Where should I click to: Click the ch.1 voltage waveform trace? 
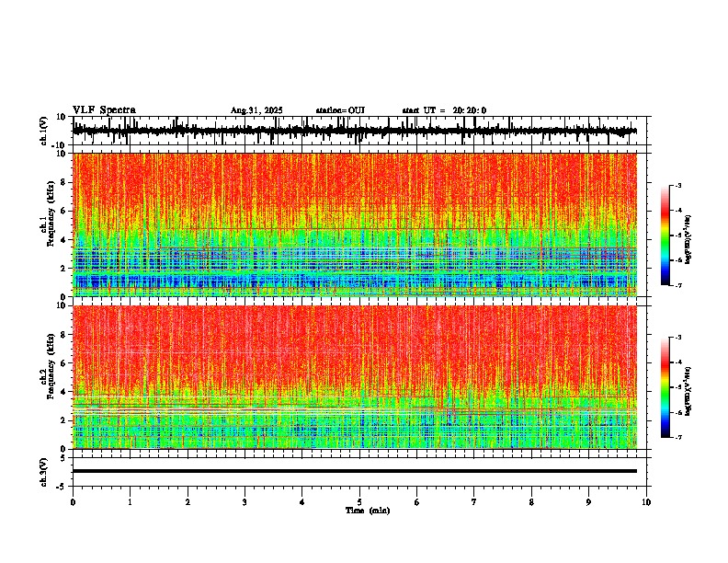(x=355, y=131)
